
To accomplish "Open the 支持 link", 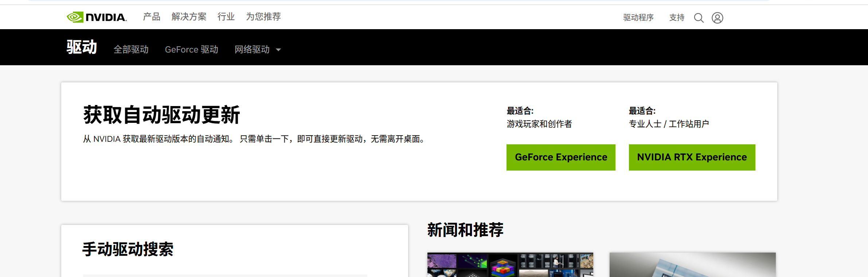I will pos(677,17).
